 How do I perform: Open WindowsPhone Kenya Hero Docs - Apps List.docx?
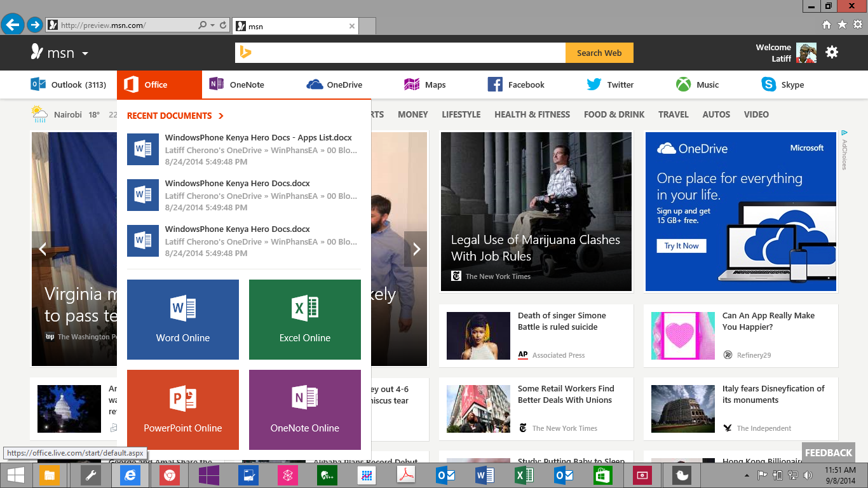tap(258, 137)
